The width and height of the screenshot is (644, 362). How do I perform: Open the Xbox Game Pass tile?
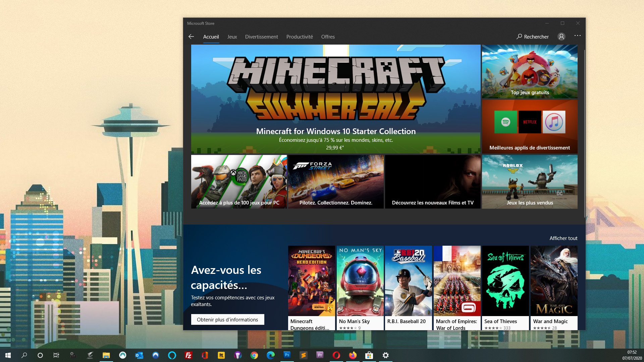click(x=239, y=182)
